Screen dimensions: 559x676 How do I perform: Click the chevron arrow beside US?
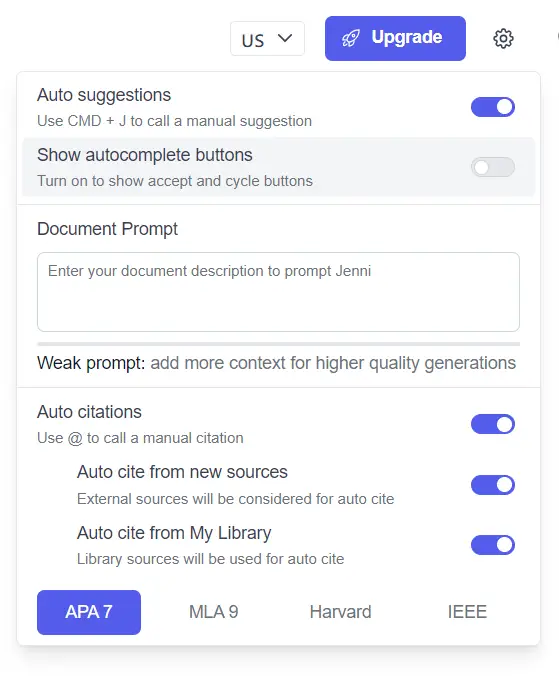(x=285, y=38)
